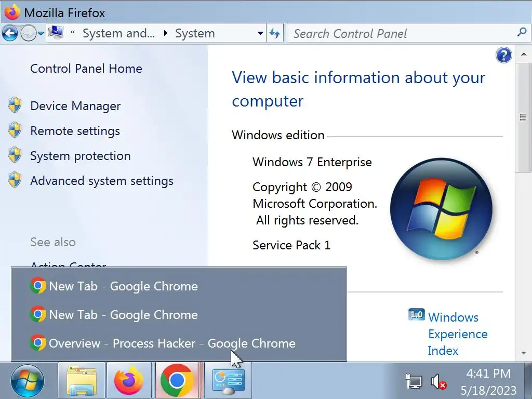Click the shield icon beside System protection
The width and height of the screenshot is (532, 399).
tap(15, 155)
